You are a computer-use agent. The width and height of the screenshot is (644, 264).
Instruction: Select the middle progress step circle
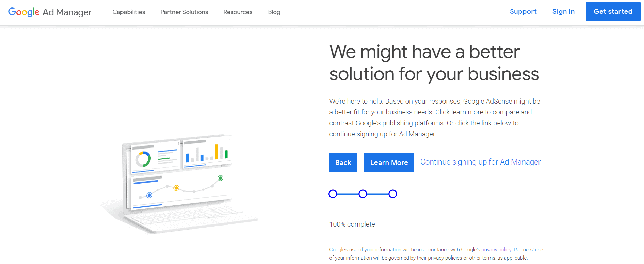tap(363, 194)
